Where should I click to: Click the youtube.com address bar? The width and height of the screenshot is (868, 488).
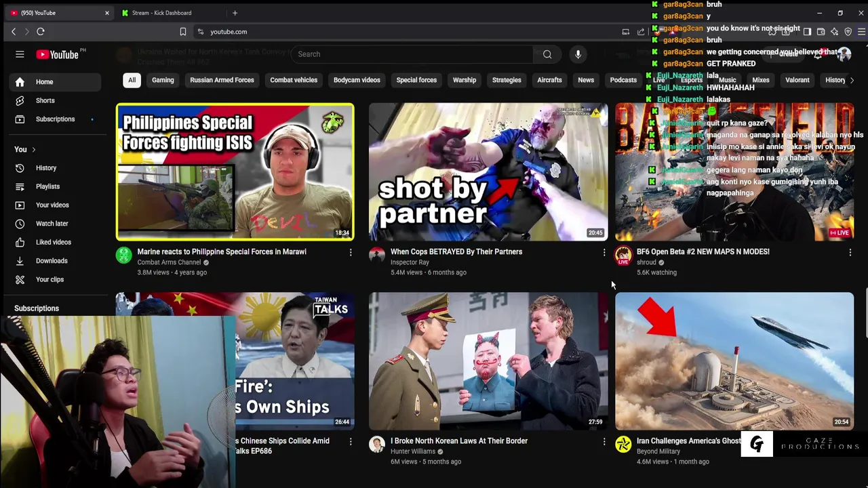coord(407,32)
